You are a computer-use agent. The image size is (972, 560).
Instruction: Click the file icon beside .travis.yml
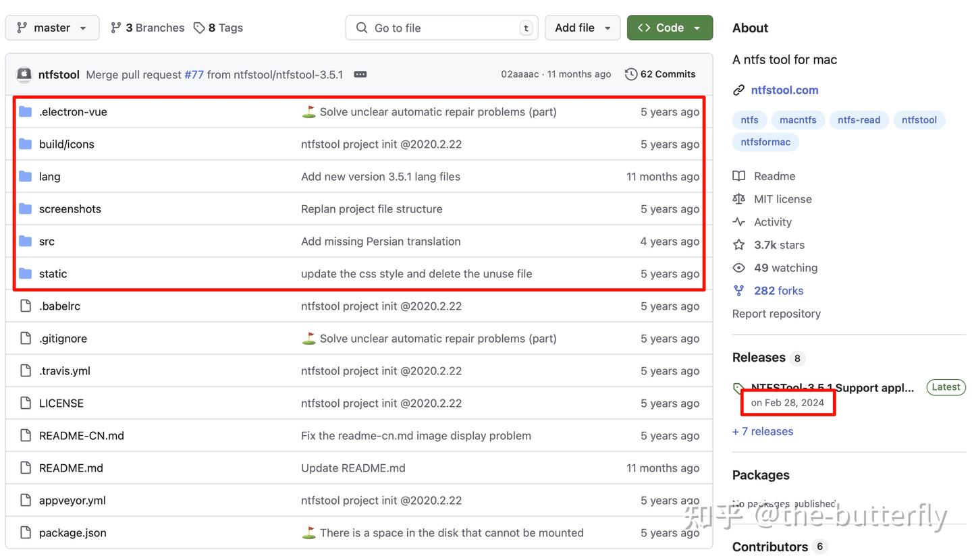tap(26, 371)
